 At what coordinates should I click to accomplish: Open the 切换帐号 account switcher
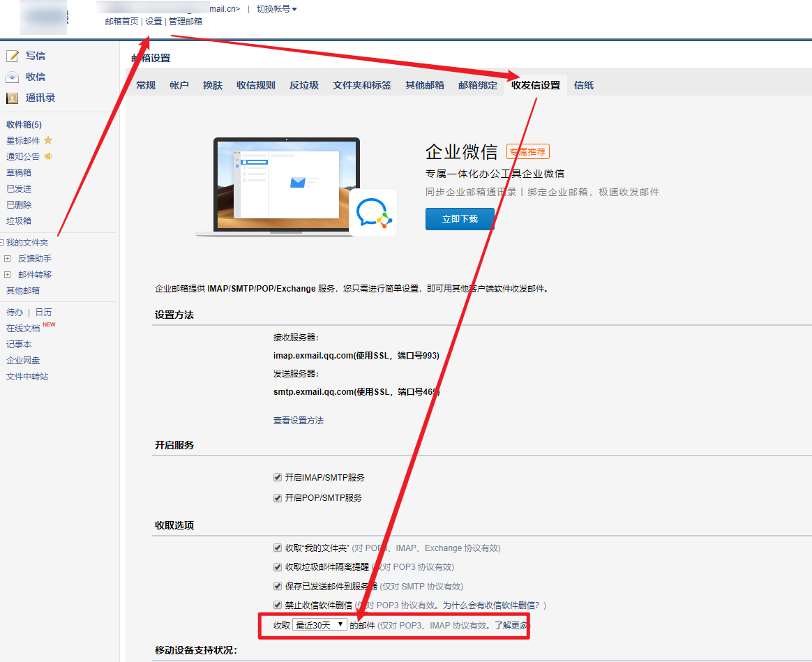[276, 9]
